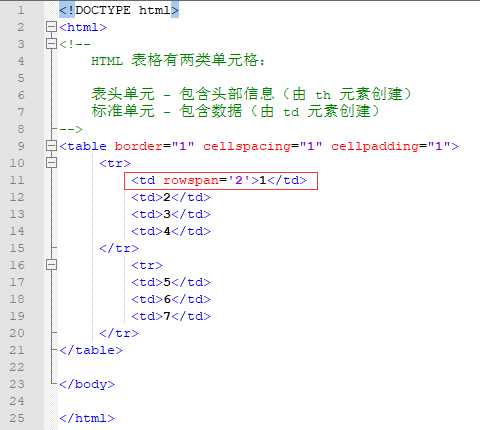The width and height of the screenshot is (480, 430).
Task: Click the comment line starting with 表头单元
Action: coord(252,94)
